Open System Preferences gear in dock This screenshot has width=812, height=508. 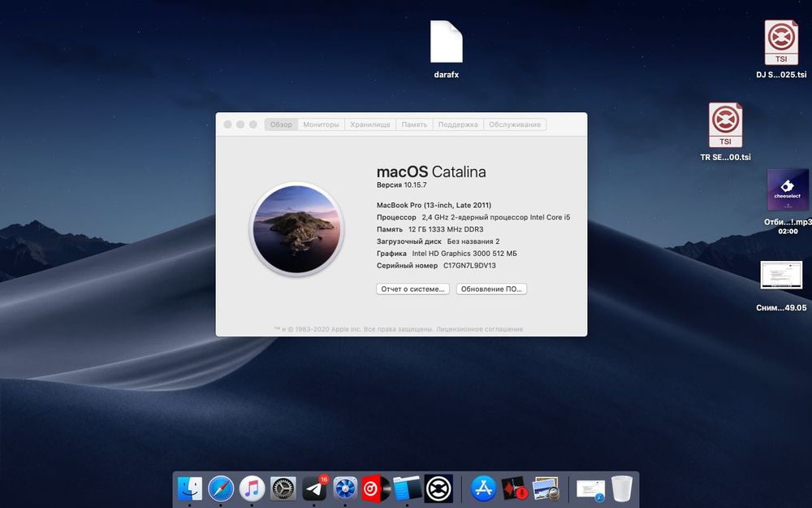click(283, 488)
